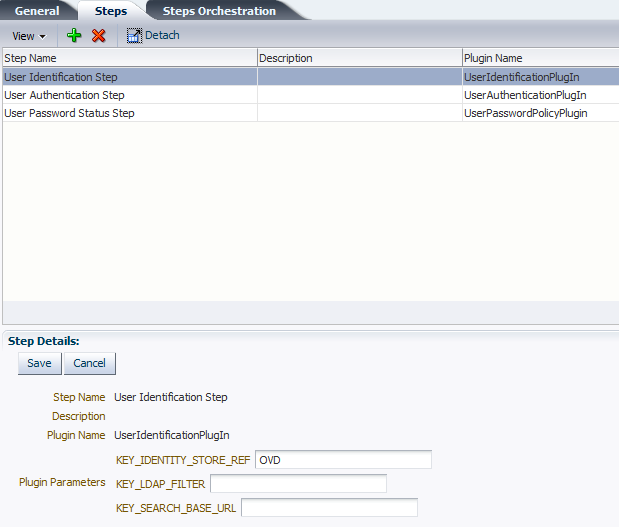Select the User Identification Step row
619x527 pixels.
click(311, 77)
